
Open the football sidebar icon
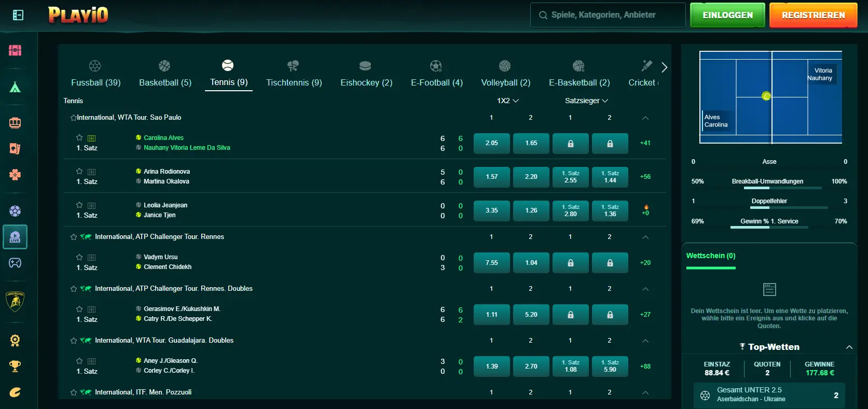click(15, 211)
